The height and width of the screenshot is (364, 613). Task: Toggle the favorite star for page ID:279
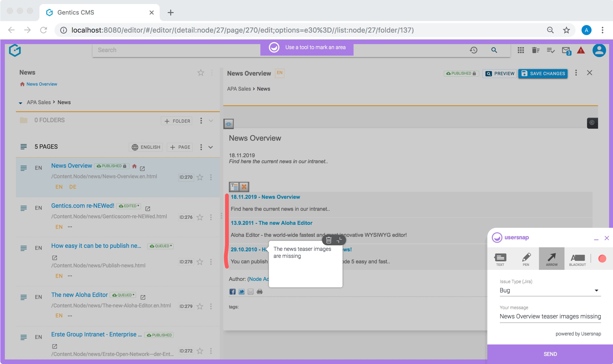(x=200, y=306)
